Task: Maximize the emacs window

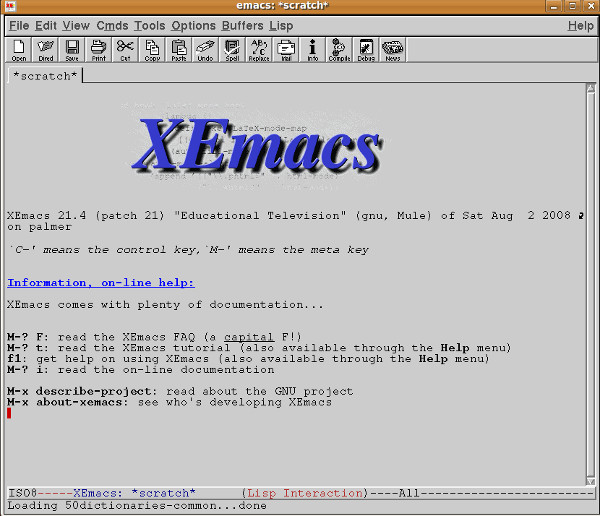Action: pos(572,6)
